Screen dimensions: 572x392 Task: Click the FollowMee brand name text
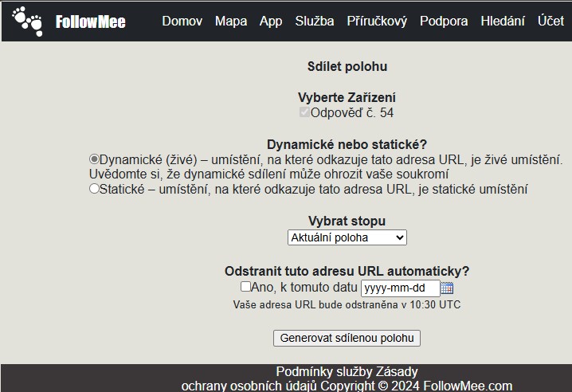coord(90,22)
